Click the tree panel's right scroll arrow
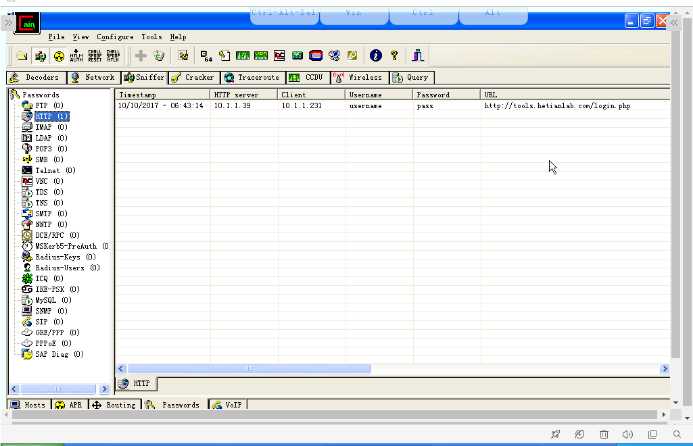The height and width of the screenshot is (446, 693). tap(105, 389)
